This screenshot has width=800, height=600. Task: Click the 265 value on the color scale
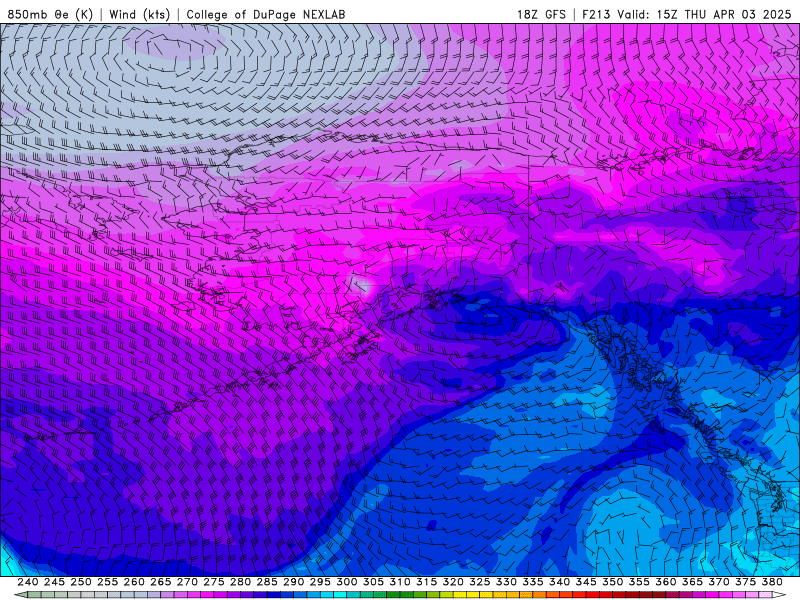(x=161, y=582)
